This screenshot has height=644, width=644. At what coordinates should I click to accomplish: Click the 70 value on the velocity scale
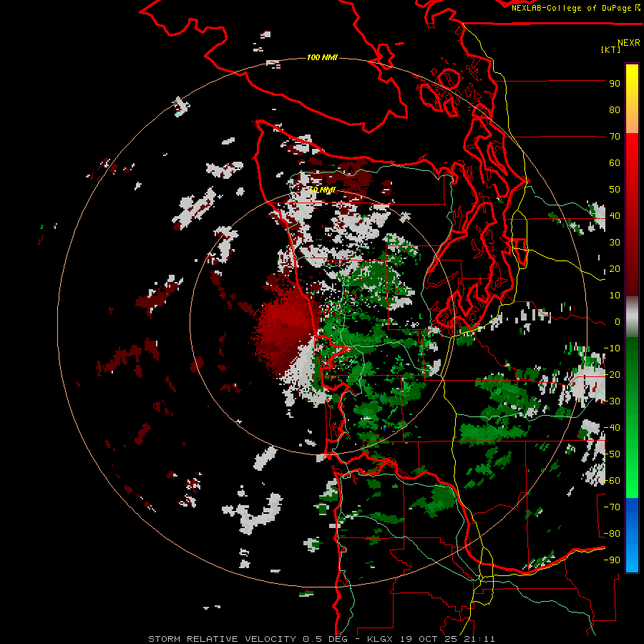(x=615, y=137)
